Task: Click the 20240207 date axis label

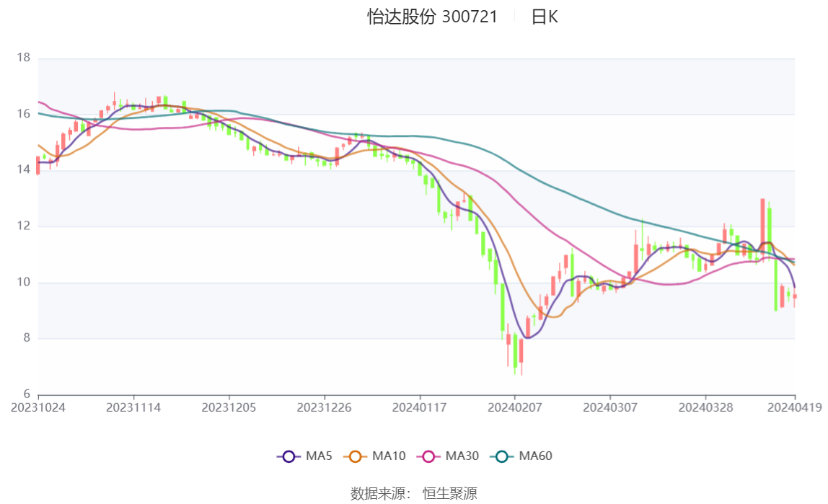Action: [x=515, y=407]
